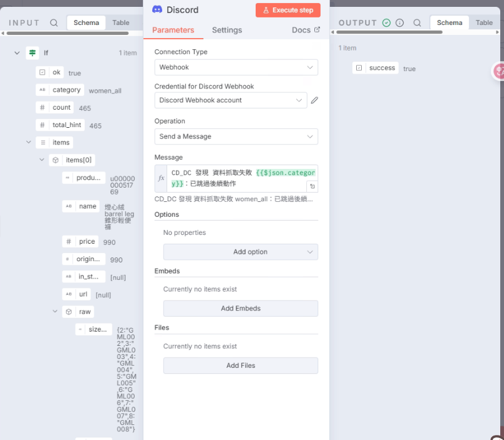This screenshot has width=504, height=440.
Task: Click the green success check icon in OUTPUT
Action: click(386, 23)
